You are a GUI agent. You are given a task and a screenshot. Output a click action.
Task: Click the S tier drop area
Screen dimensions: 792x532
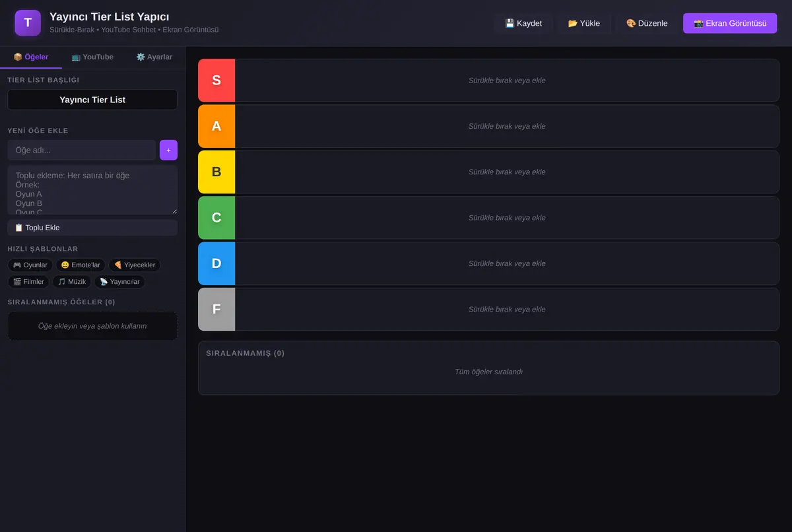pos(507,81)
